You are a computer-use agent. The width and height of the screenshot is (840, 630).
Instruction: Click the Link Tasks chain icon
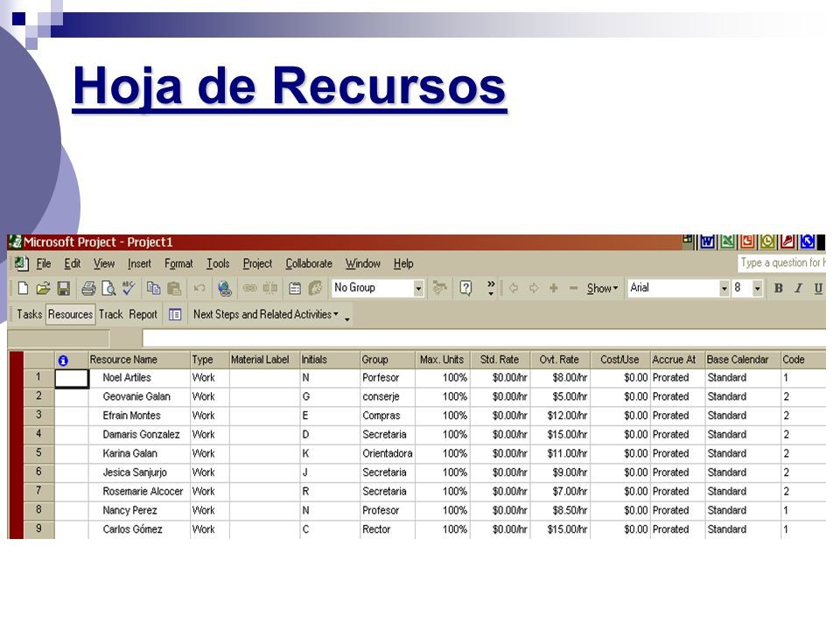(249, 288)
